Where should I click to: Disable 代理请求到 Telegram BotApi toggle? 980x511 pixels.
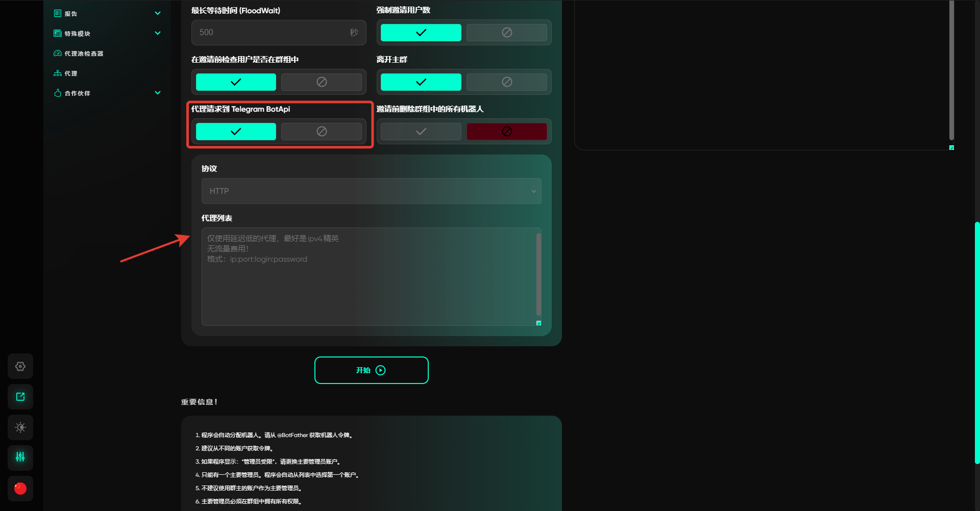pyautogui.click(x=321, y=132)
